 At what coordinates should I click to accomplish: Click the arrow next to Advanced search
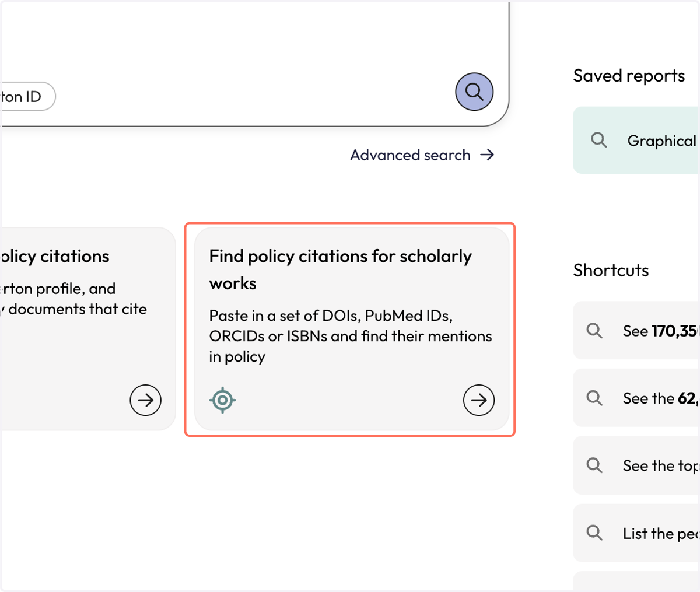(487, 155)
